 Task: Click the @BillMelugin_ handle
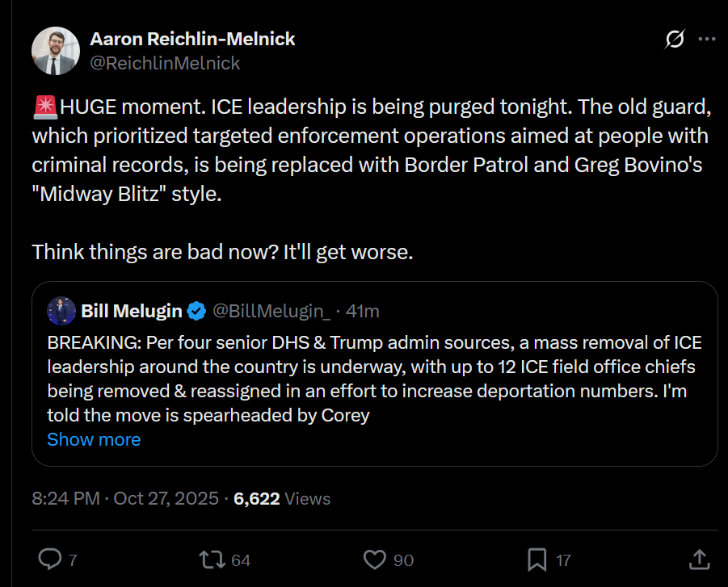(x=271, y=311)
